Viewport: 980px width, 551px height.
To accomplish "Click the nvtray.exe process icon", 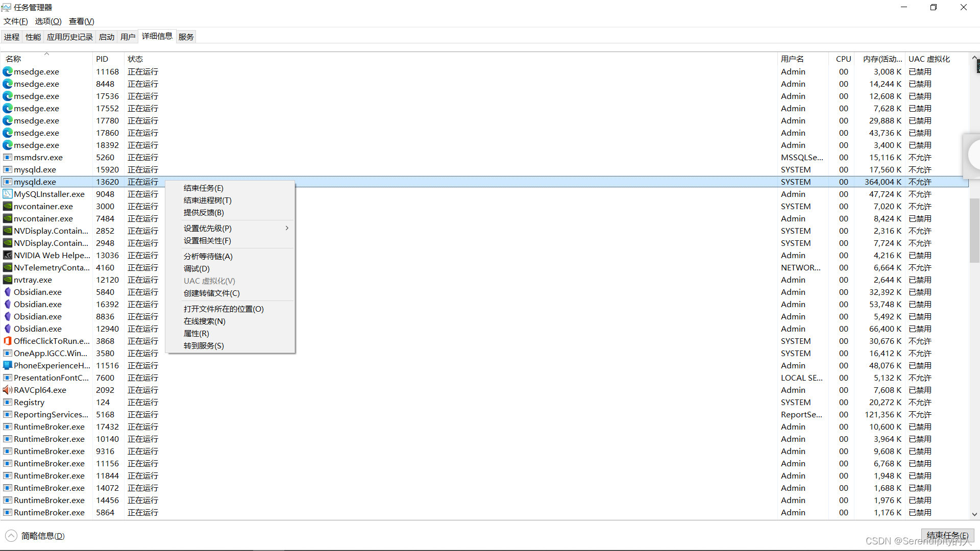I will 7,280.
